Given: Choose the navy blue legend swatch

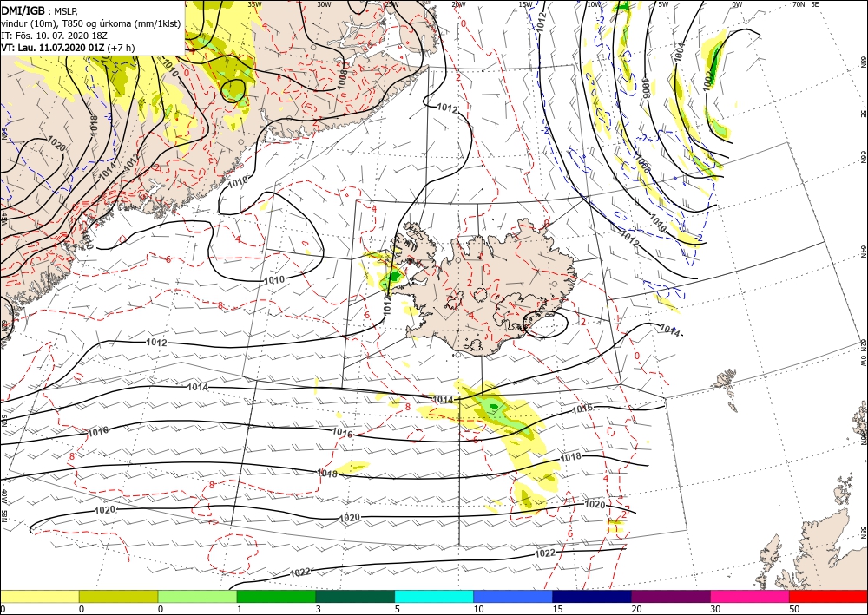Looking at the screenshot, I should (592, 596).
